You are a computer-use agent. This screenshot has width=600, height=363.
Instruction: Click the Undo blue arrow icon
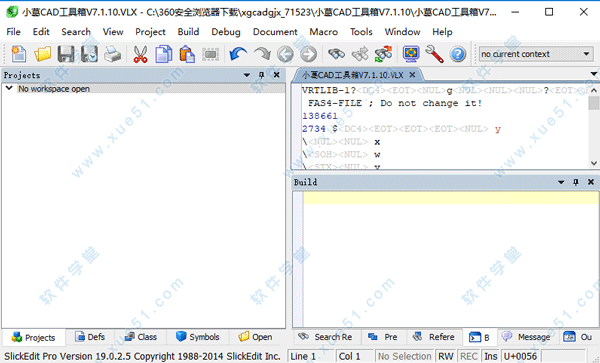pyautogui.click(x=238, y=54)
